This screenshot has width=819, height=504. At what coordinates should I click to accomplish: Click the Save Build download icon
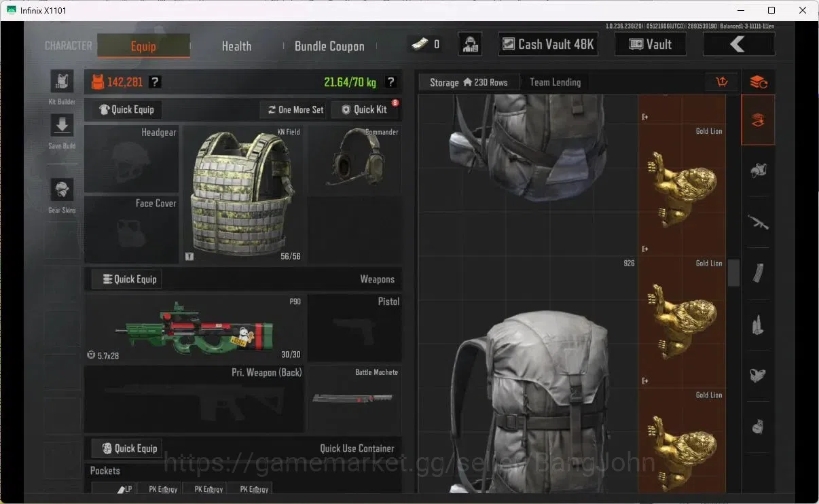[x=62, y=126]
